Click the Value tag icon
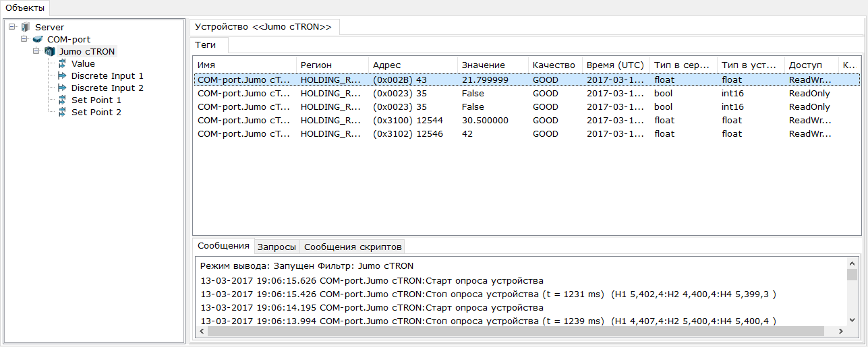This screenshot has height=347, width=868. click(x=62, y=64)
